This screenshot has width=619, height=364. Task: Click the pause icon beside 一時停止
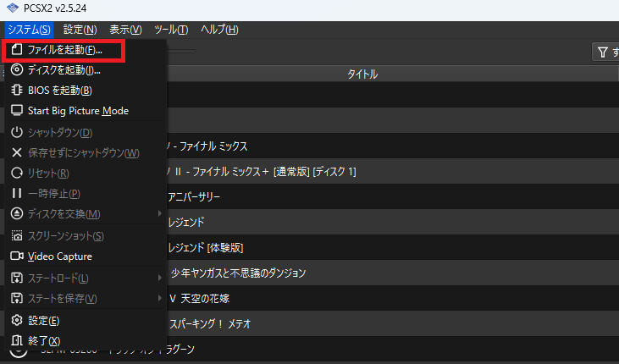click(x=17, y=193)
